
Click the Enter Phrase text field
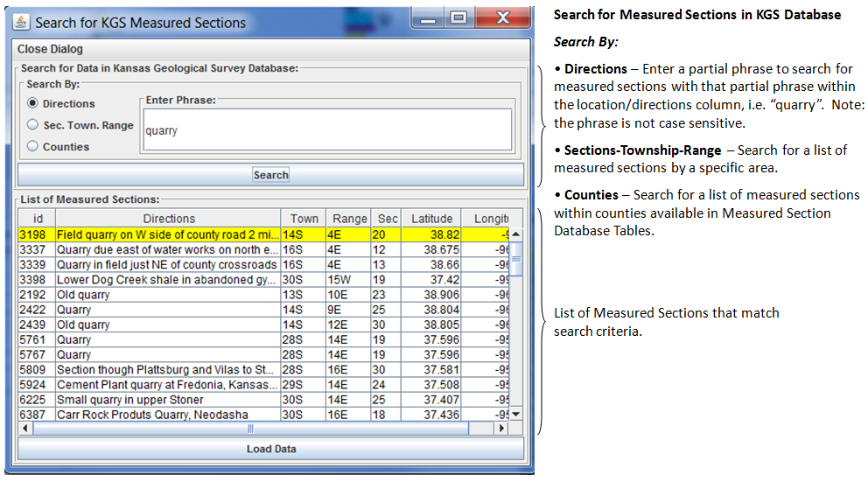[x=328, y=130]
